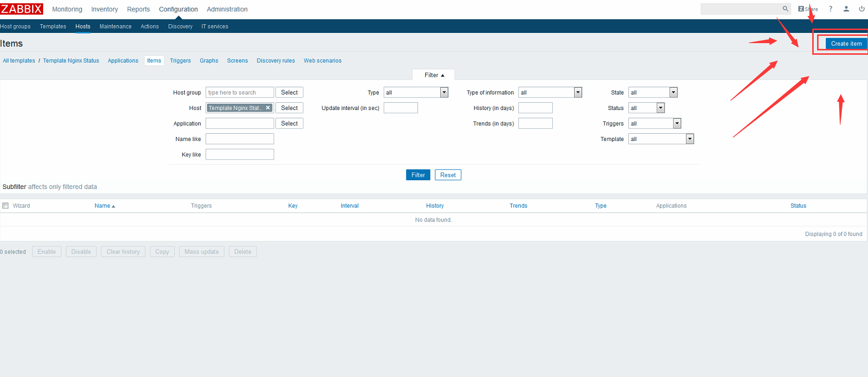Image resolution: width=868 pixels, height=377 pixels.
Task: Click the Mass update button
Action: click(x=202, y=251)
